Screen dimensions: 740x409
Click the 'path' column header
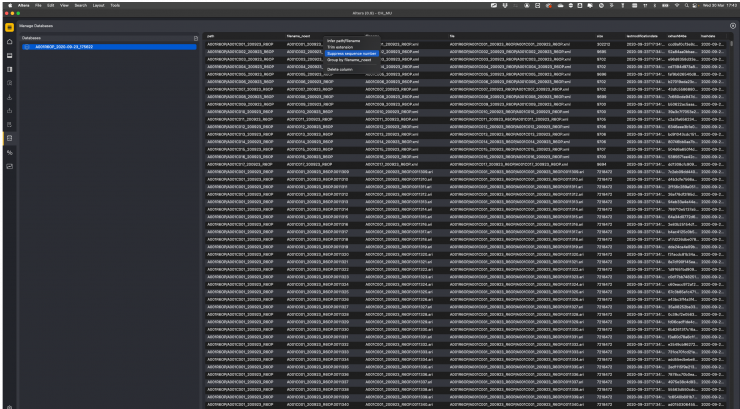pyautogui.click(x=212, y=35)
